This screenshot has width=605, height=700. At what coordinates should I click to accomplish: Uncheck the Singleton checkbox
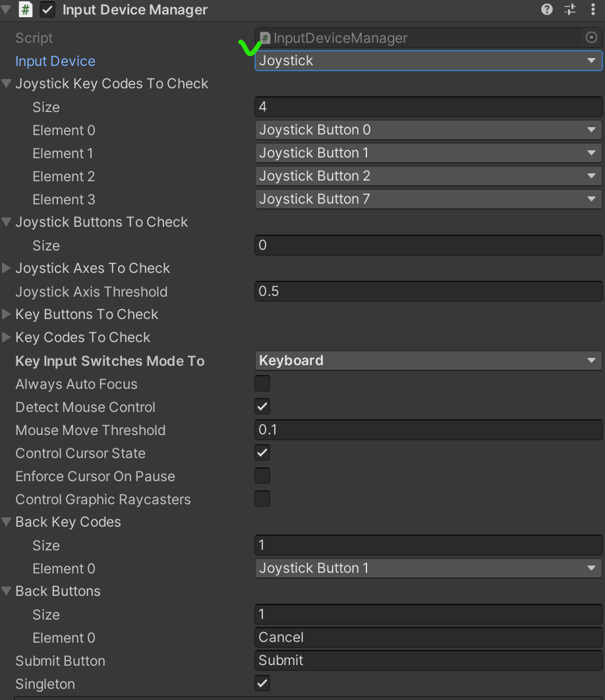tap(262, 684)
